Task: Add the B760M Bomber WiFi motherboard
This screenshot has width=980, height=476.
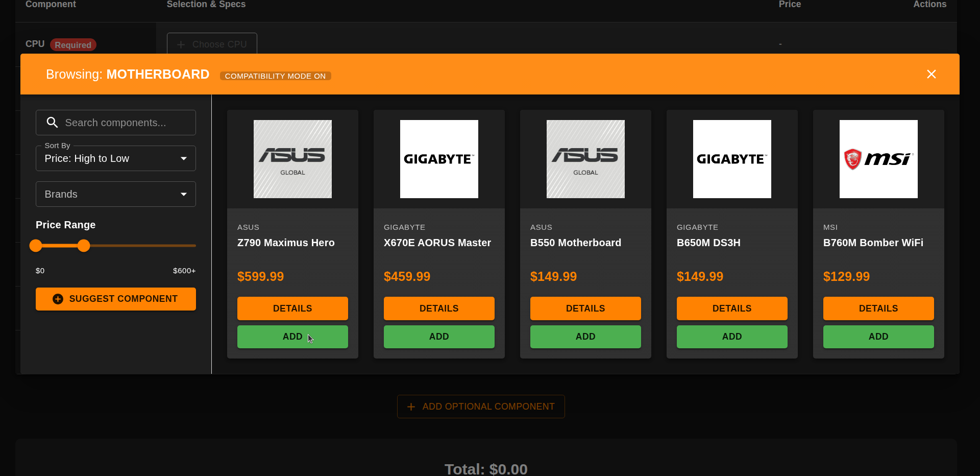Action: [x=878, y=337]
